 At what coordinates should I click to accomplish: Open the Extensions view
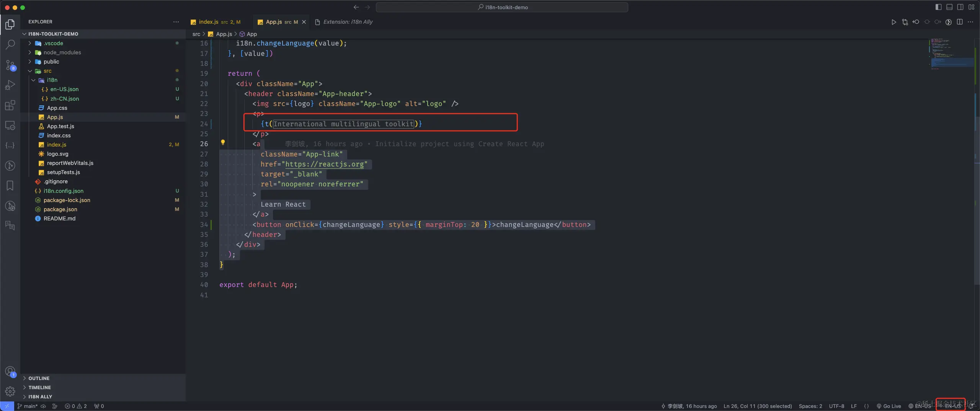tap(10, 105)
